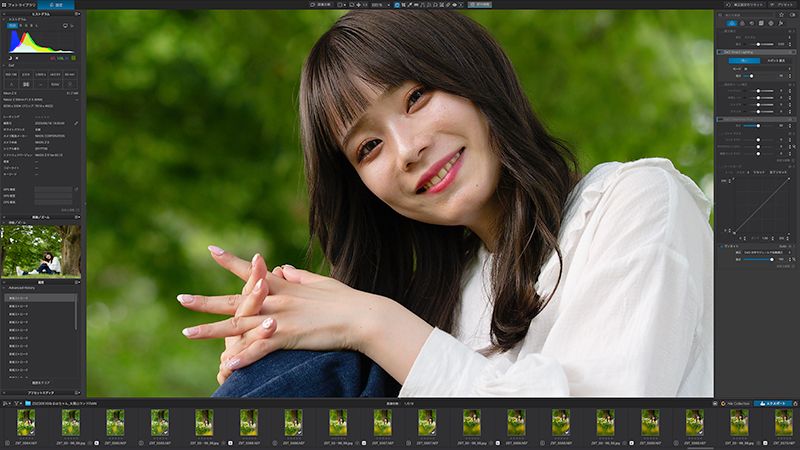
Task: Select the Crop tool in top toolbar
Action: [404, 5]
